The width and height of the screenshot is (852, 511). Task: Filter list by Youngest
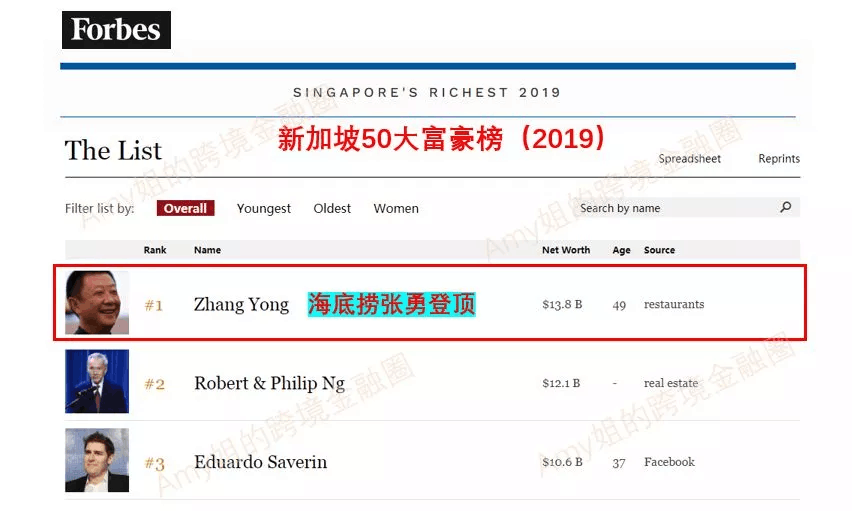point(264,209)
